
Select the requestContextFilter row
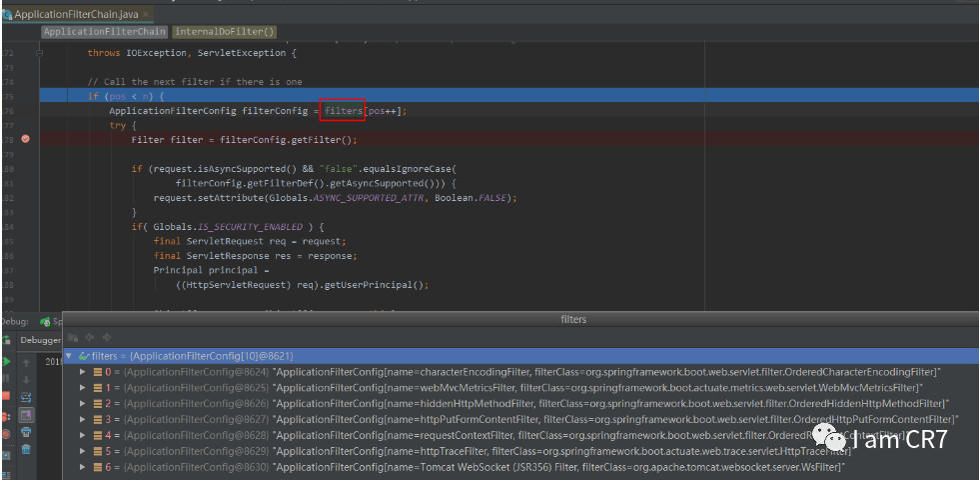(x=520, y=435)
